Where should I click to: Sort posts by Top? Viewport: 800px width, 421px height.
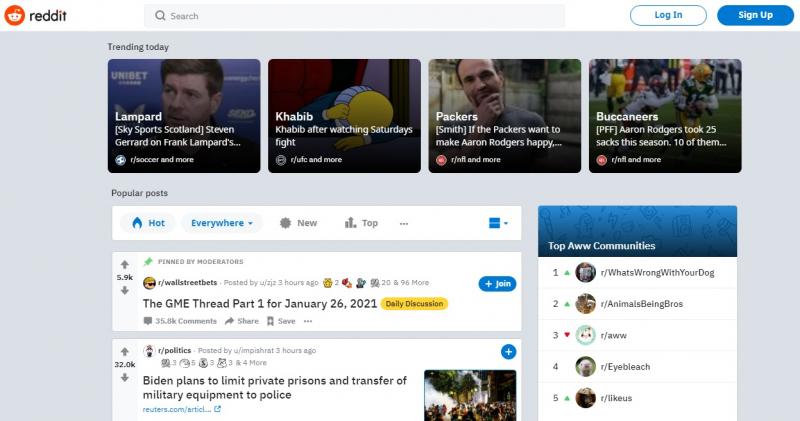[361, 223]
